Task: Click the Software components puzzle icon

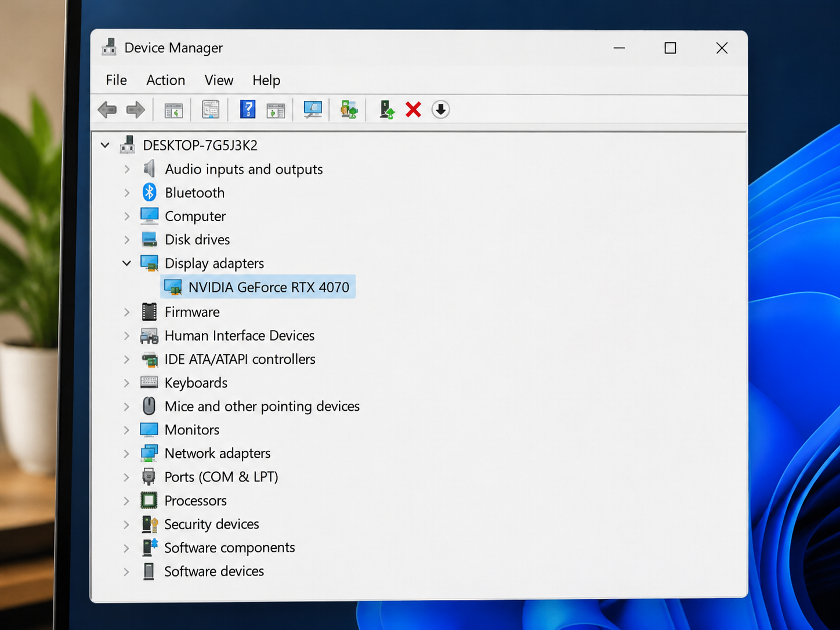Action: (150, 547)
